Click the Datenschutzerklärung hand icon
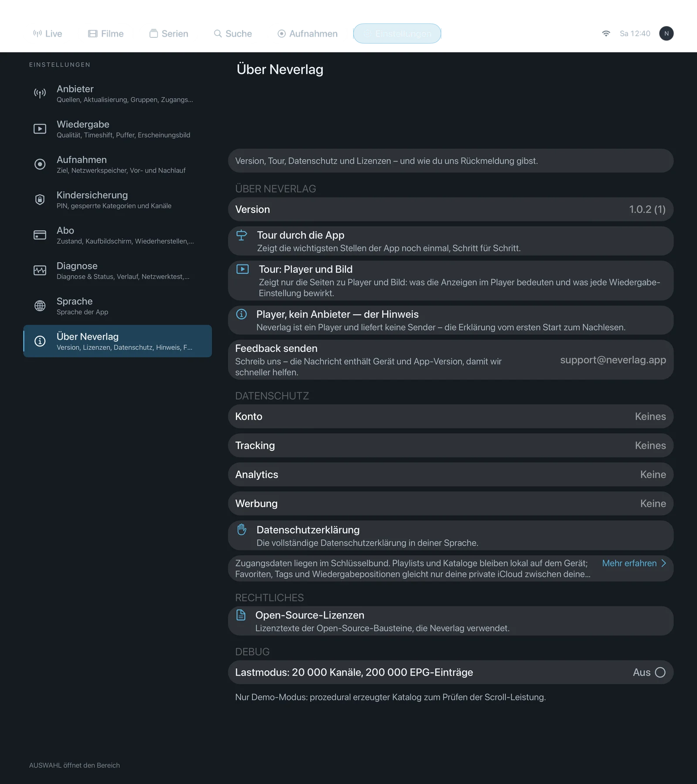The width and height of the screenshot is (697, 784). (242, 530)
